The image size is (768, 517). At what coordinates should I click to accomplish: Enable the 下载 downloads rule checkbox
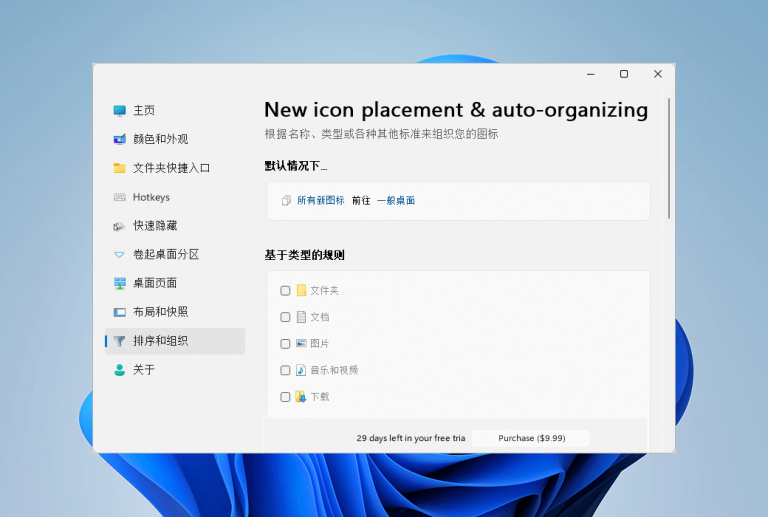point(285,397)
